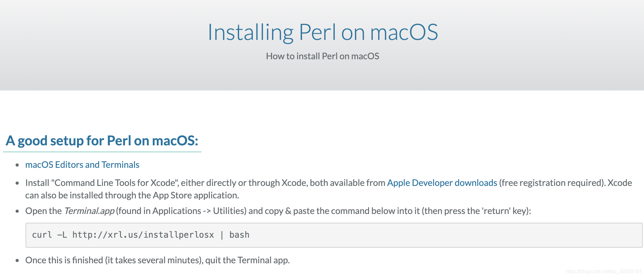Click the 'Installing Perl on macOS' page title
Screen dimensions: 644x277
(x=323, y=32)
